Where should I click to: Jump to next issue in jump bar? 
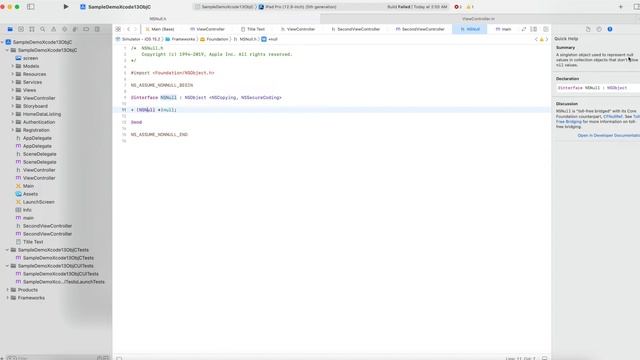547,39
